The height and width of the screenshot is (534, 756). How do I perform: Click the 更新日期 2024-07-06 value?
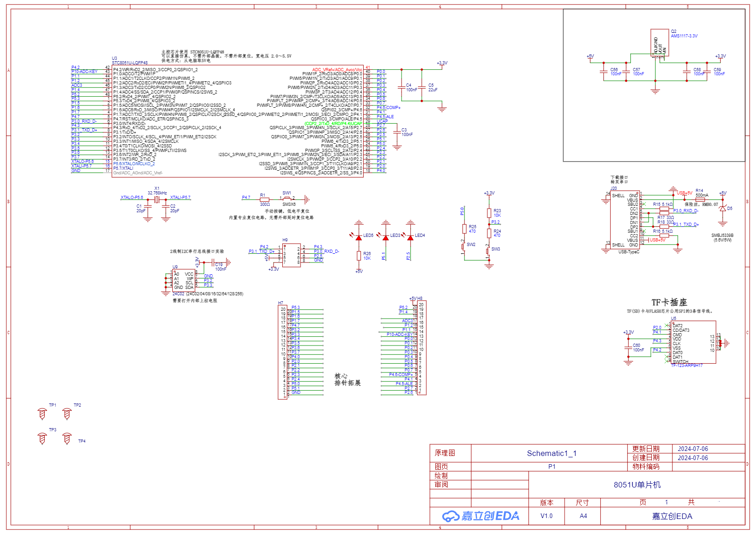click(693, 449)
